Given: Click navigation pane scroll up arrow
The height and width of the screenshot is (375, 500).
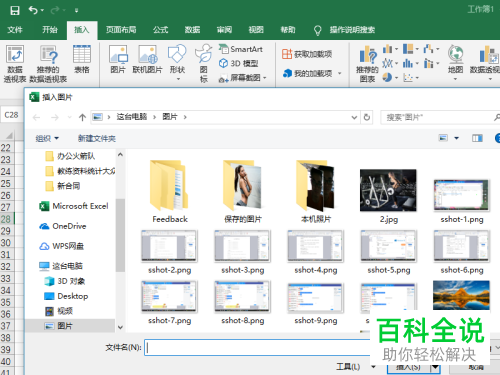Looking at the screenshot, I should [x=120, y=155].
